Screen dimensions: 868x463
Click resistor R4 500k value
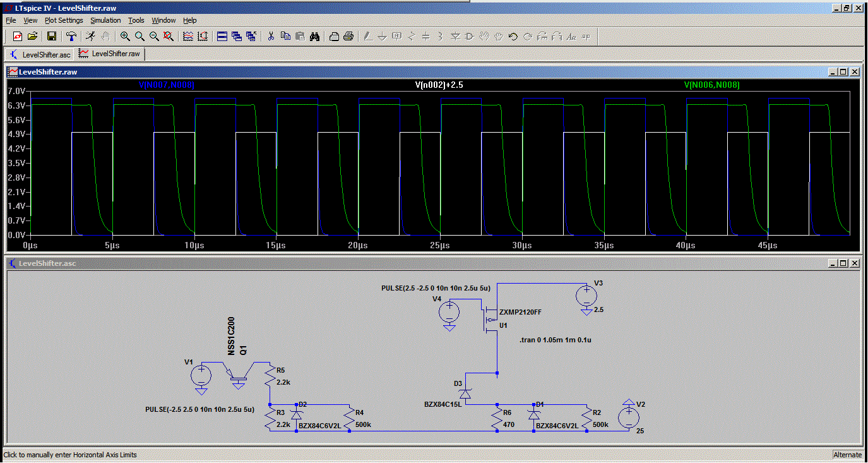tap(363, 424)
